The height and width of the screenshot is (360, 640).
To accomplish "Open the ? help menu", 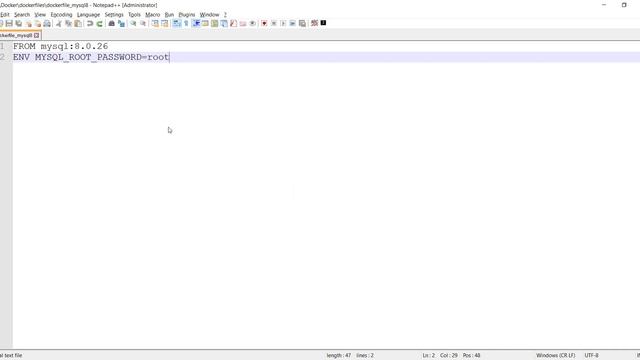I will 225,15.
